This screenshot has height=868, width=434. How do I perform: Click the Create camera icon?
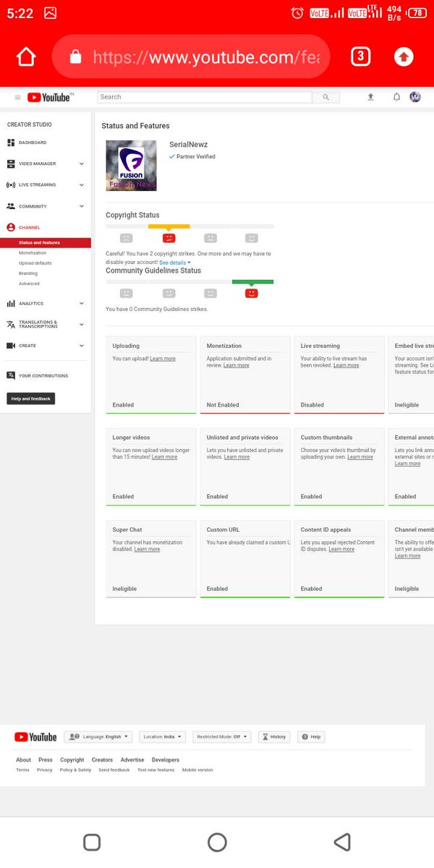11,346
